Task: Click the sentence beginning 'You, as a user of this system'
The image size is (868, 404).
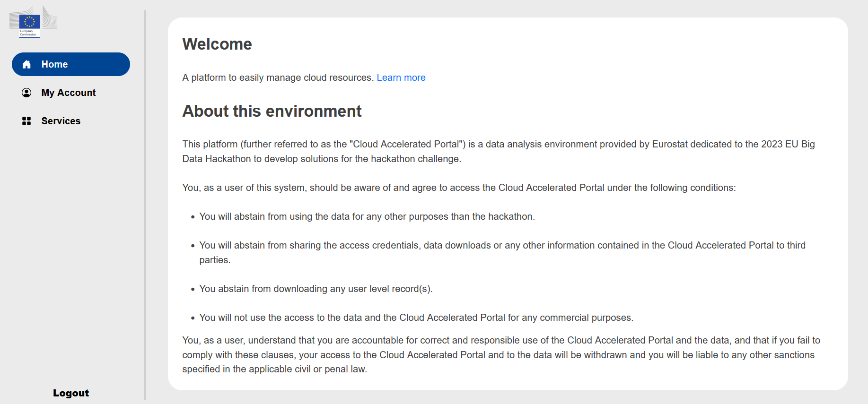Action: [x=459, y=188]
